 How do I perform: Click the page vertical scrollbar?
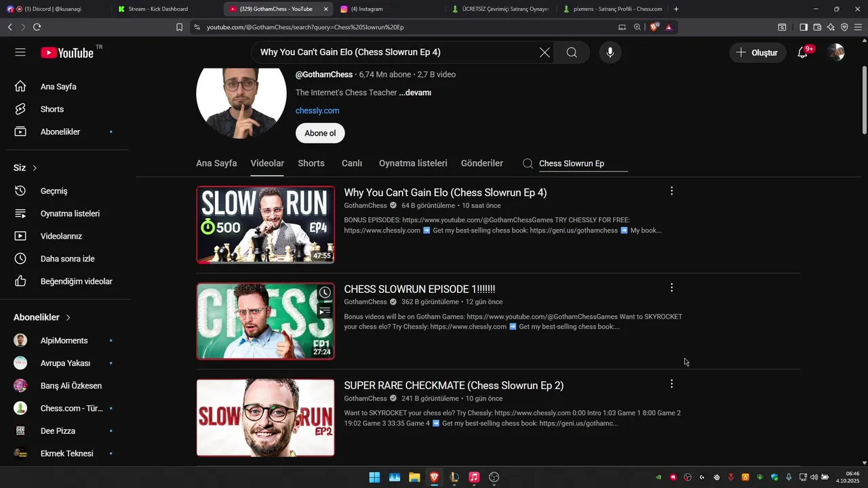864,100
